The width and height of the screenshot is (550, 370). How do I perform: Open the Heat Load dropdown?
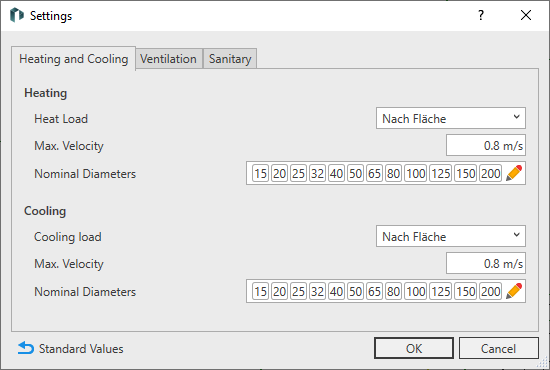pos(451,118)
